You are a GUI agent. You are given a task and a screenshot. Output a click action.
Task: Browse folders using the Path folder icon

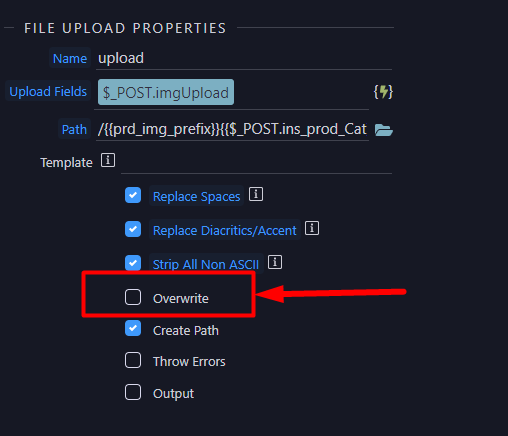pyautogui.click(x=384, y=130)
